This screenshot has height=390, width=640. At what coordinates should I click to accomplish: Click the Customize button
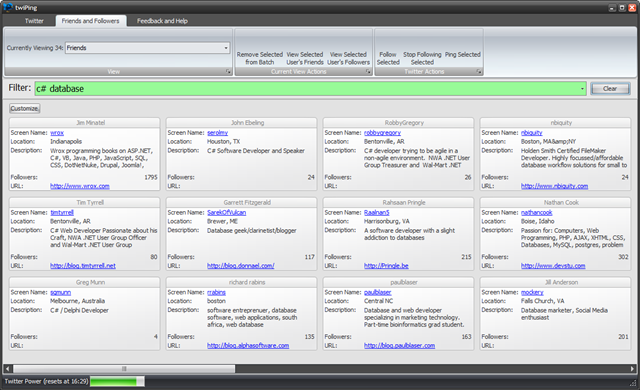pyautogui.click(x=24, y=109)
